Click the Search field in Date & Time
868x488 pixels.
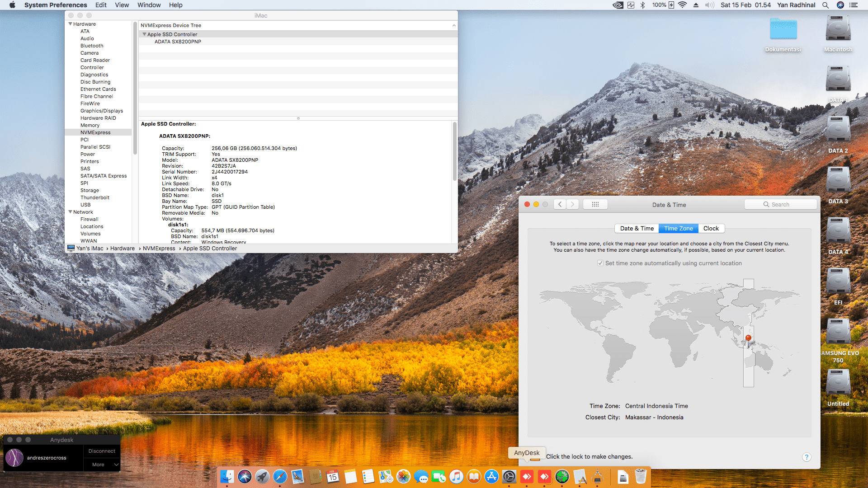(x=781, y=204)
